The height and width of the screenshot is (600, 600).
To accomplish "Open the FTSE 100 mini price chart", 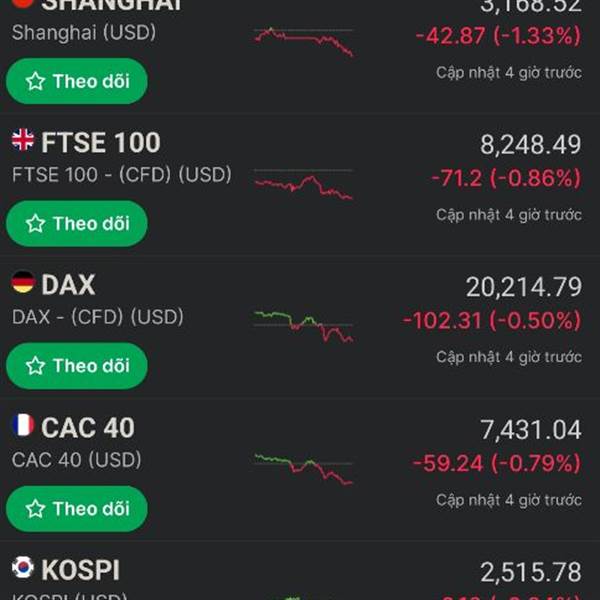I will [x=303, y=186].
